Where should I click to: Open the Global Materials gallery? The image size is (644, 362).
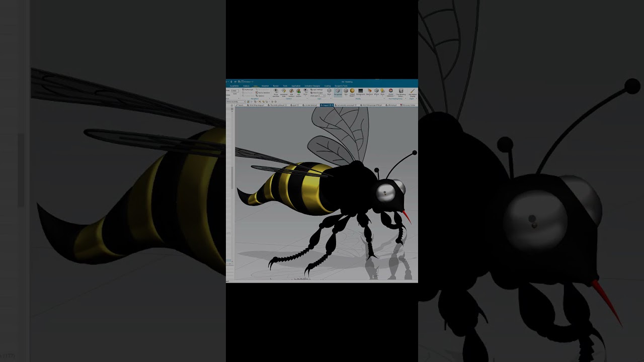pos(391,93)
